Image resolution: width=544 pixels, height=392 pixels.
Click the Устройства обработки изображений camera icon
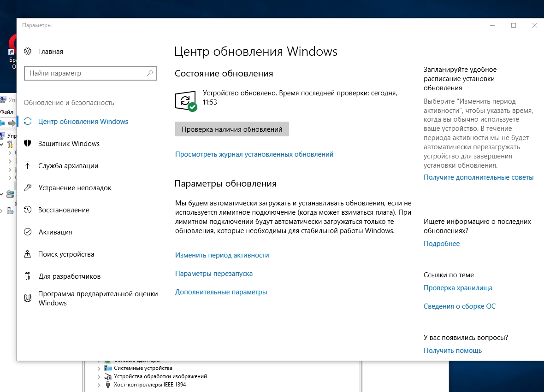click(x=108, y=376)
